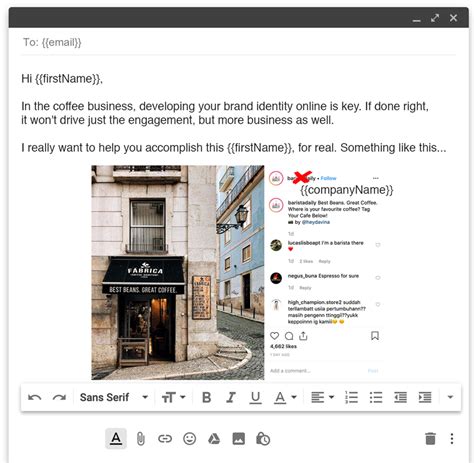Toggle bold formatting
The image size is (474, 463).
[x=207, y=397]
